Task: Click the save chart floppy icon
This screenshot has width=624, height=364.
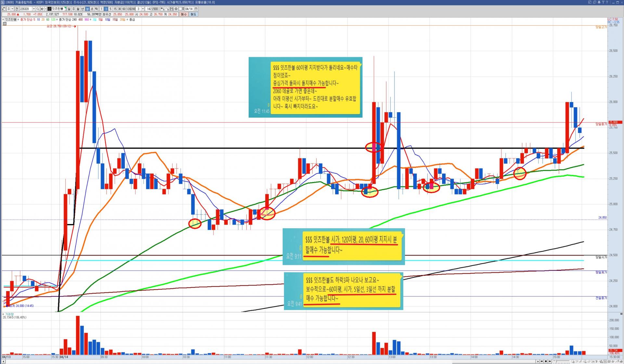Action: (x=171, y=9)
